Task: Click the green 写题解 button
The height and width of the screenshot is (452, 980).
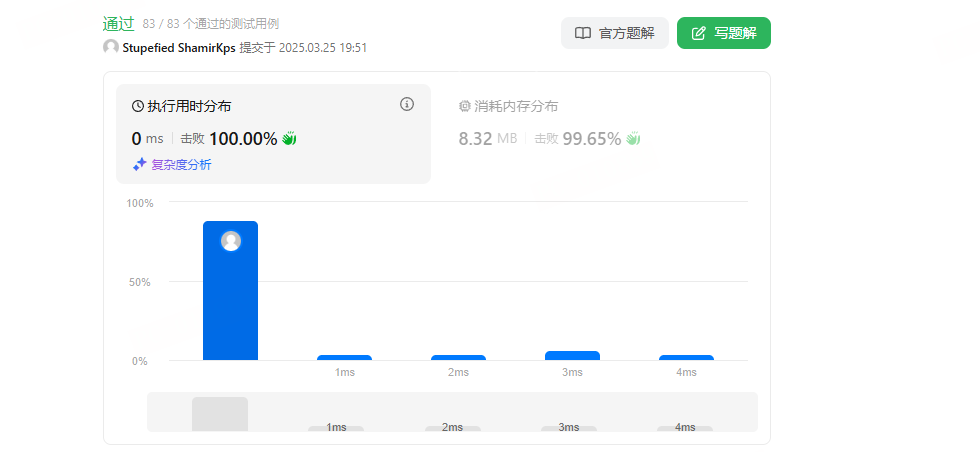Action: [x=724, y=33]
